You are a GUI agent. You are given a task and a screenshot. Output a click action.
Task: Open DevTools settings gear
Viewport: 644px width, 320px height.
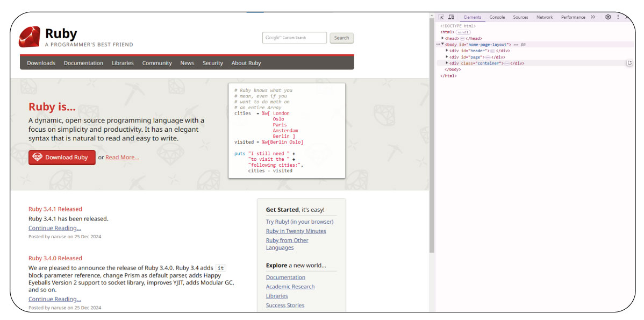[608, 17]
